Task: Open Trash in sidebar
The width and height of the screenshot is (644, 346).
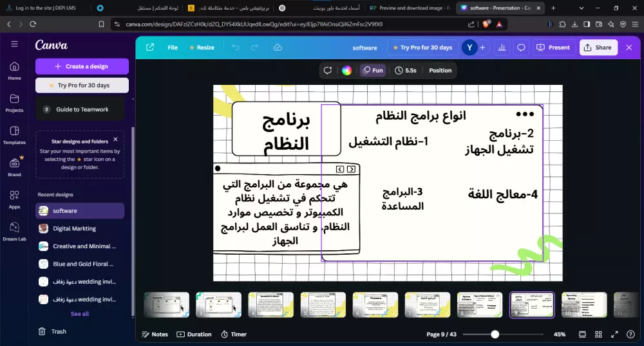Action: pyautogui.click(x=52, y=331)
